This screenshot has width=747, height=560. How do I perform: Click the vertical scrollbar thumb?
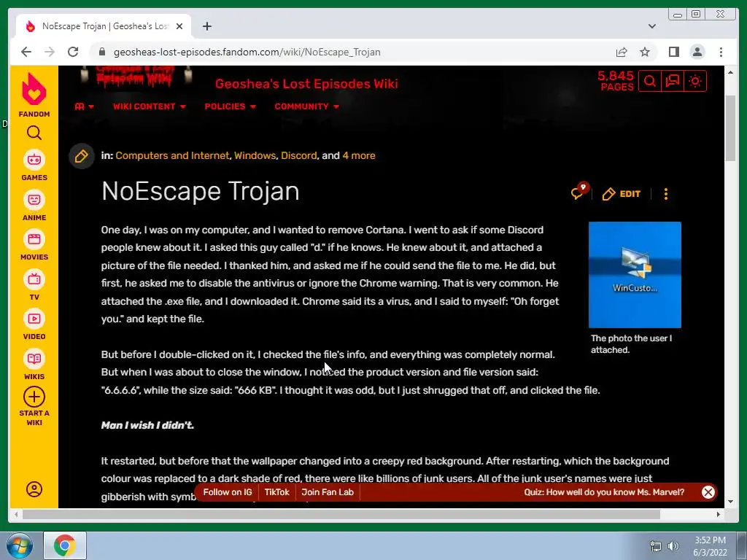point(730,128)
